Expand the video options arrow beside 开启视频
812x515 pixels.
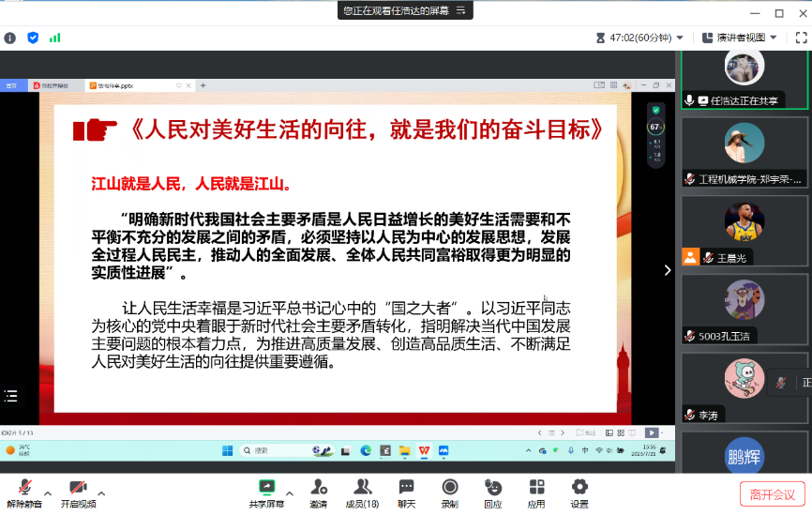(101, 493)
